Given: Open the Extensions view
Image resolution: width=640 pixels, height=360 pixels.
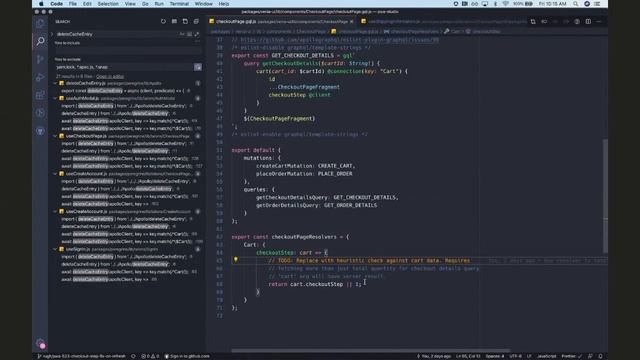Looking at the screenshot, I should pyautogui.click(x=40, y=95).
